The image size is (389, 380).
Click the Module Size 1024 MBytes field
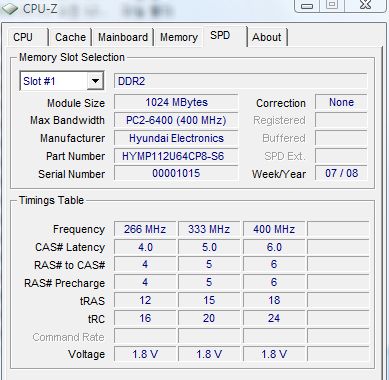(x=176, y=102)
